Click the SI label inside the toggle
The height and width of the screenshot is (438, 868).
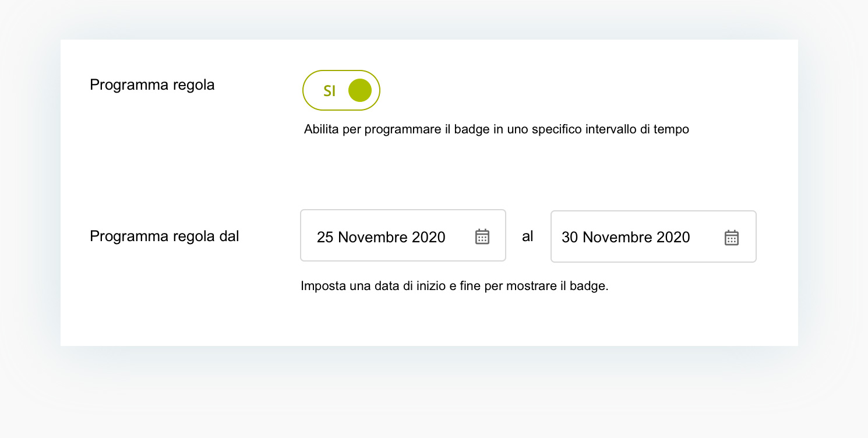pyautogui.click(x=330, y=91)
